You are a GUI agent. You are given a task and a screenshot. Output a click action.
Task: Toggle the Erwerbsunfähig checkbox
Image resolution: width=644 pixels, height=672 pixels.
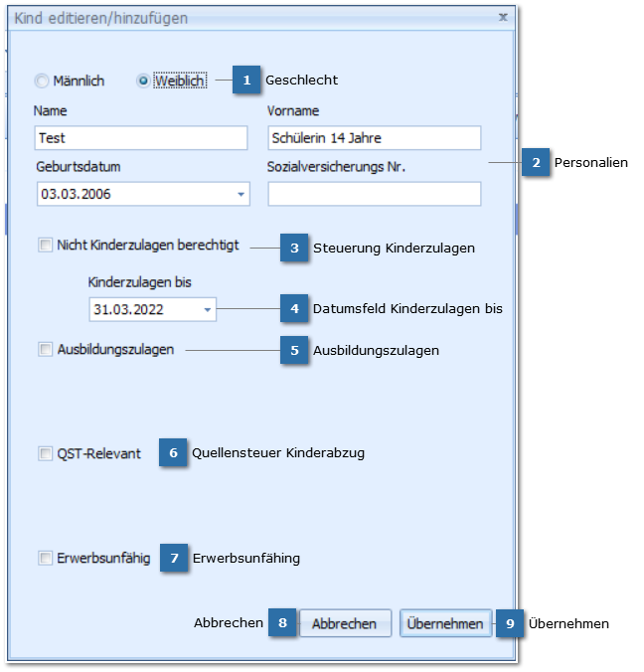click(45, 559)
